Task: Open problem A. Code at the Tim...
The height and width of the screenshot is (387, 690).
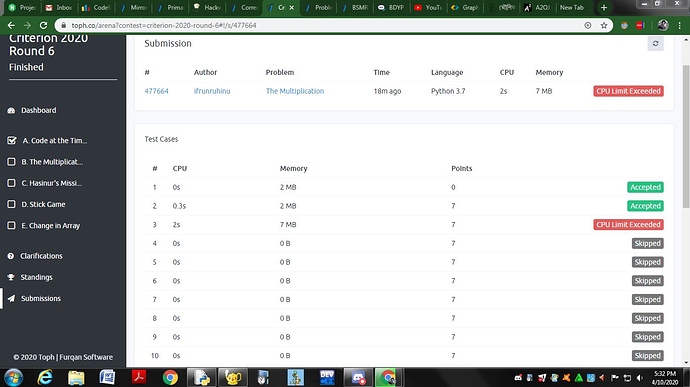Action: coord(55,141)
